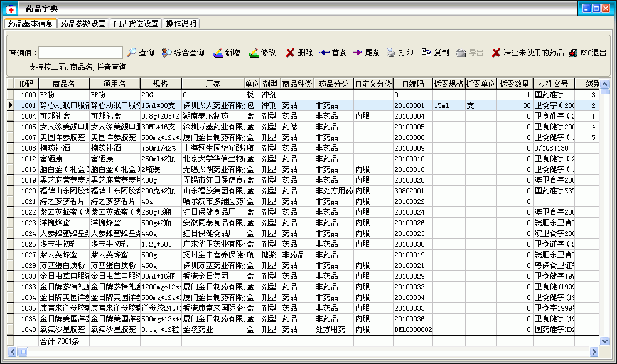Click 拆零规格 column header

click(x=449, y=84)
